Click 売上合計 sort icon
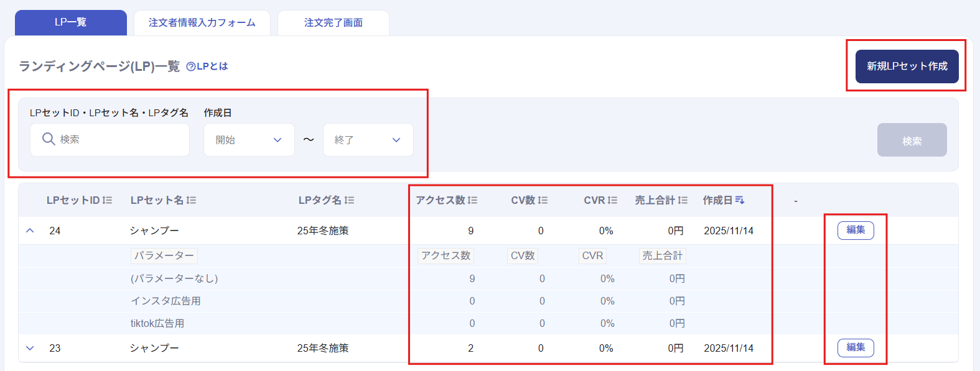The image size is (980, 371). (683, 200)
